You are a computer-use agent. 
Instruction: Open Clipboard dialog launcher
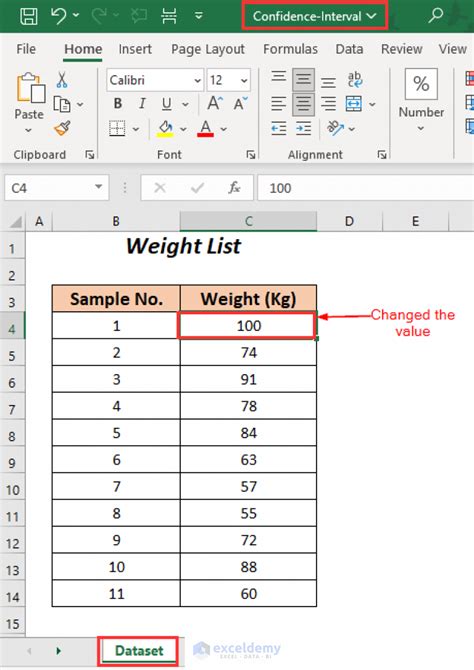[x=89, y=155]
